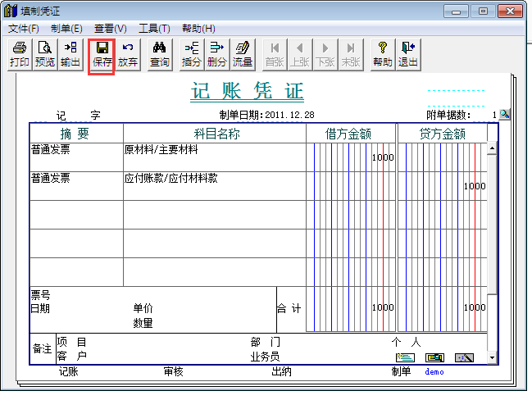Open 预览 print preview from the toolbar
Screen dimensions: 532x400
(45, 54)
